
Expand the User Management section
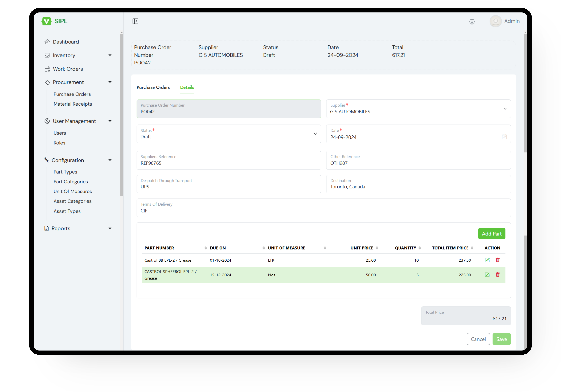pyautogui.click(x=110, y=121)
